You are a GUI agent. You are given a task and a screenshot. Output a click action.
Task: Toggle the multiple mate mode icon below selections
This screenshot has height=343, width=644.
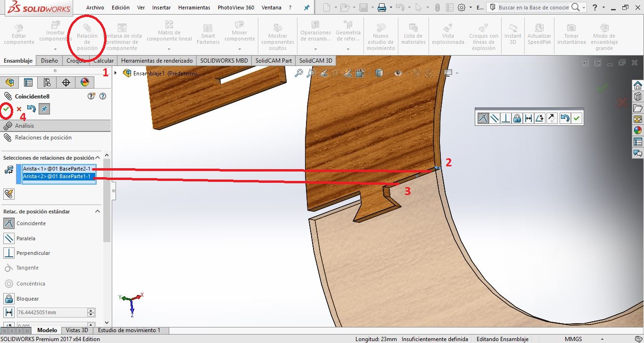[x=8, y=194]
